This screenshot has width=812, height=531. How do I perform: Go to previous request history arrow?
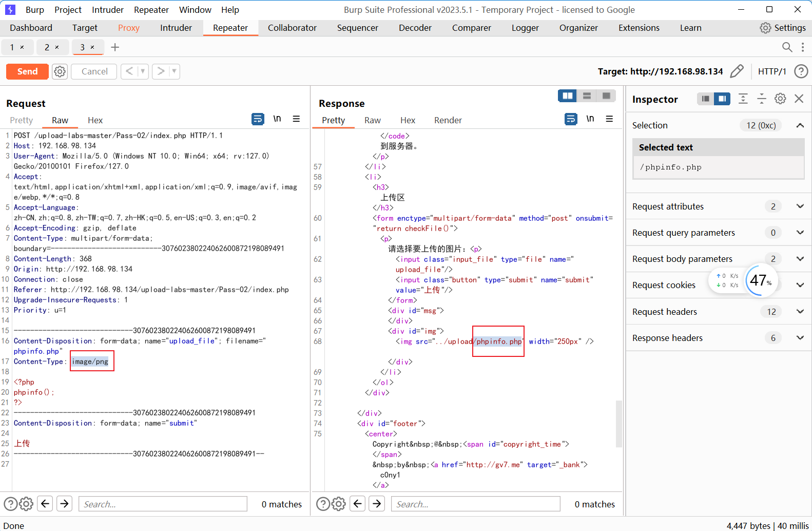(x=129, y=71)
